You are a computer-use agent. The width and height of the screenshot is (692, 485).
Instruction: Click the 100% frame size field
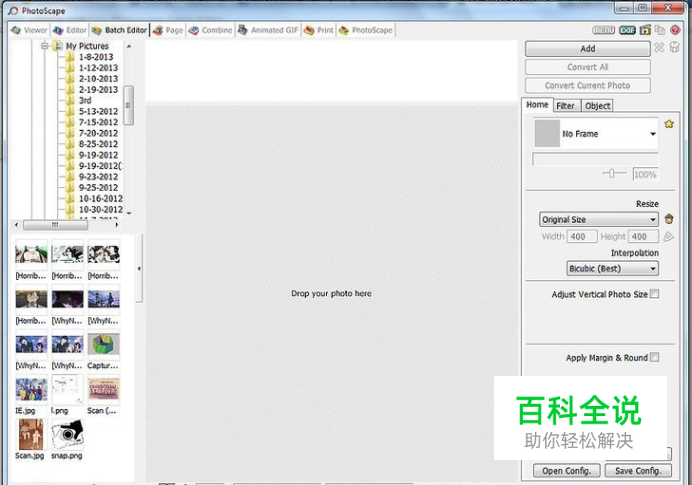coord(645,174)
